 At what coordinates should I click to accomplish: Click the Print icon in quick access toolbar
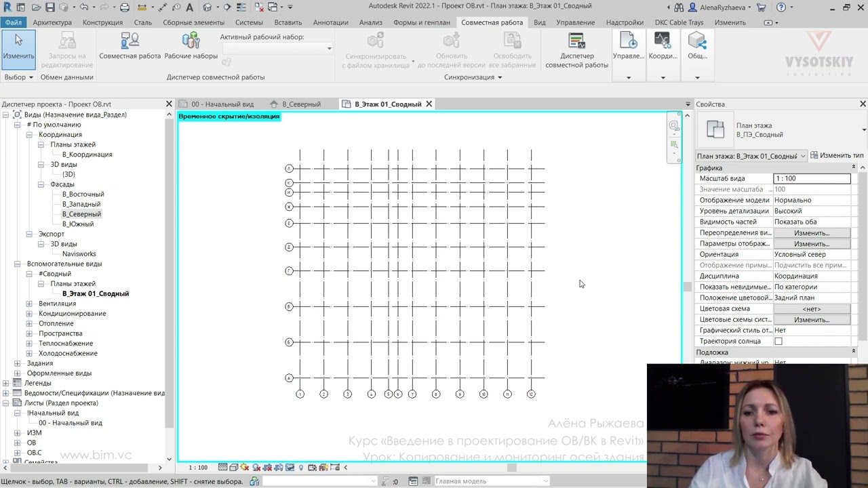(125, 7)
